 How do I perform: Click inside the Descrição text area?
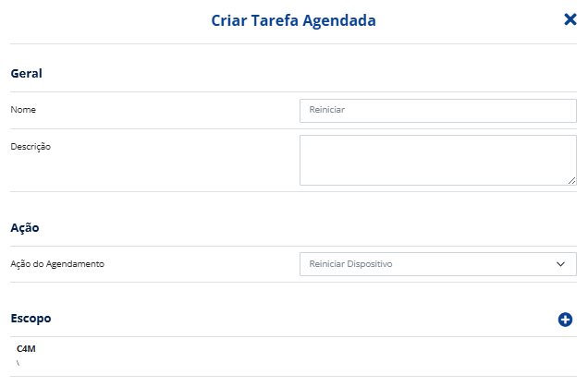(x=437, y=160)
